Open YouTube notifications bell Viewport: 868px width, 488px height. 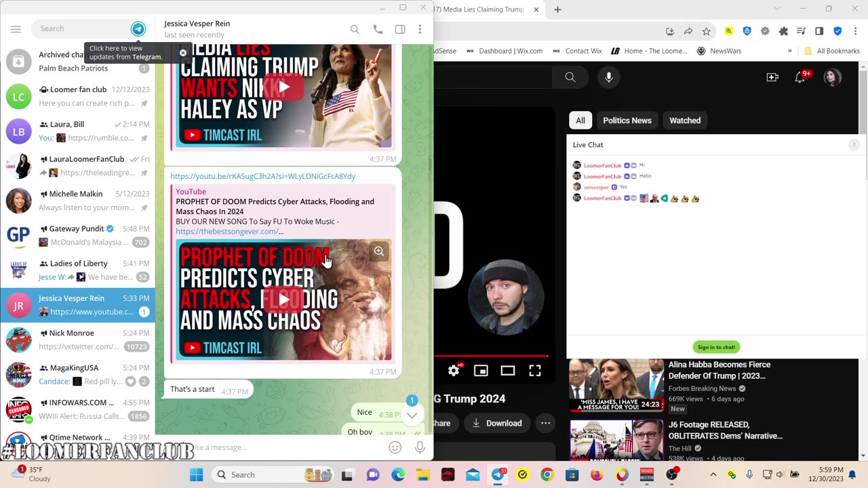[x=801, y=77]
